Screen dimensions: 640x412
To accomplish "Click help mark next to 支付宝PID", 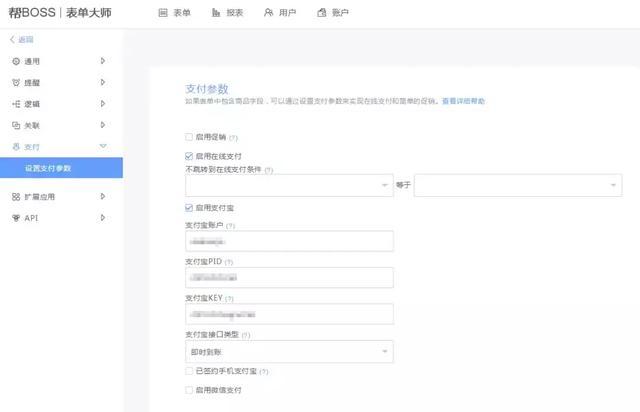I will [229, 262].
